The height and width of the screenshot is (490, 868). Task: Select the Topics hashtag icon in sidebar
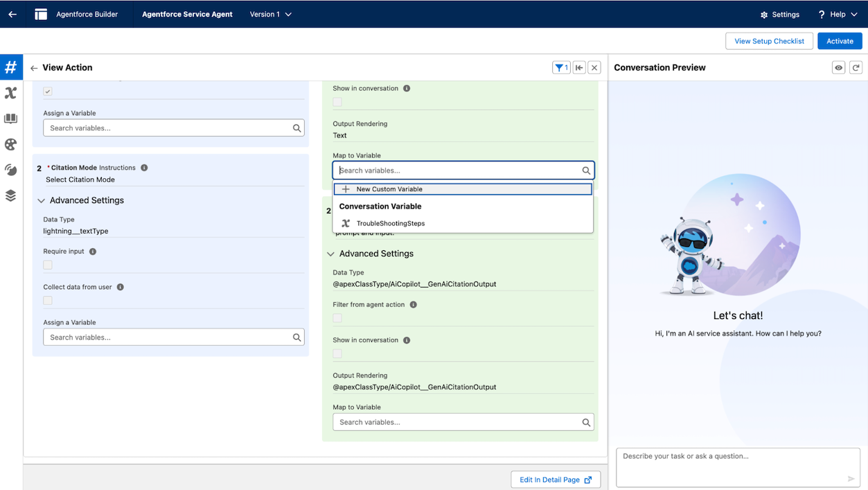pyautogui.click(x=11, y=67)
